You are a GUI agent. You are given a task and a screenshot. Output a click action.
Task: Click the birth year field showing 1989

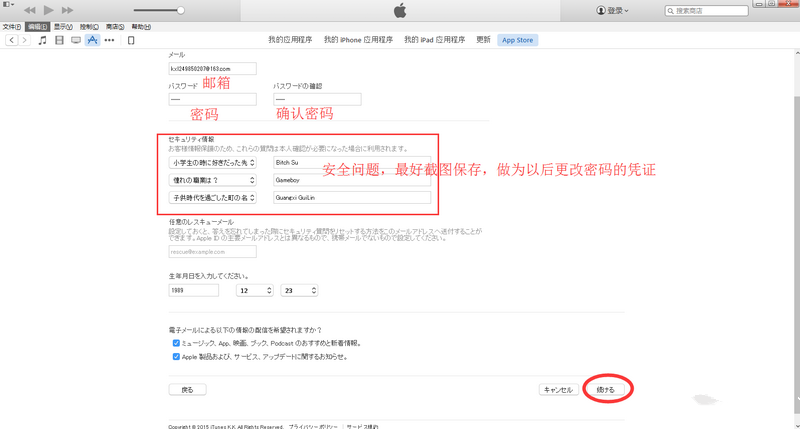pos(193,290)
